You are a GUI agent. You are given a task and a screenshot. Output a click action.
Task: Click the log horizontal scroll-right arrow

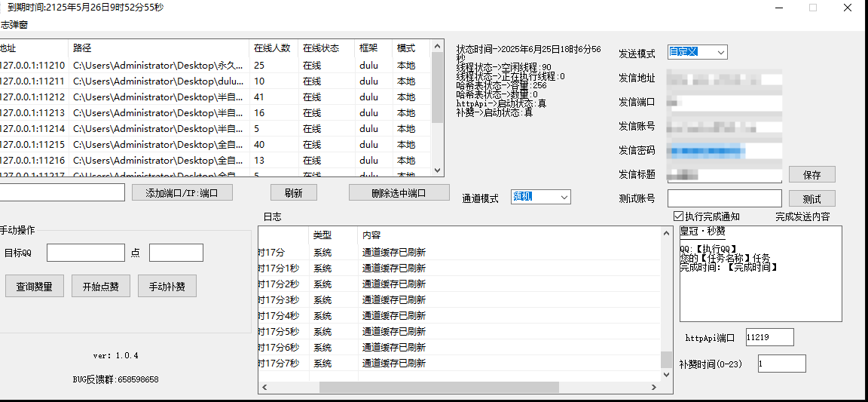[x=665, y=387]
